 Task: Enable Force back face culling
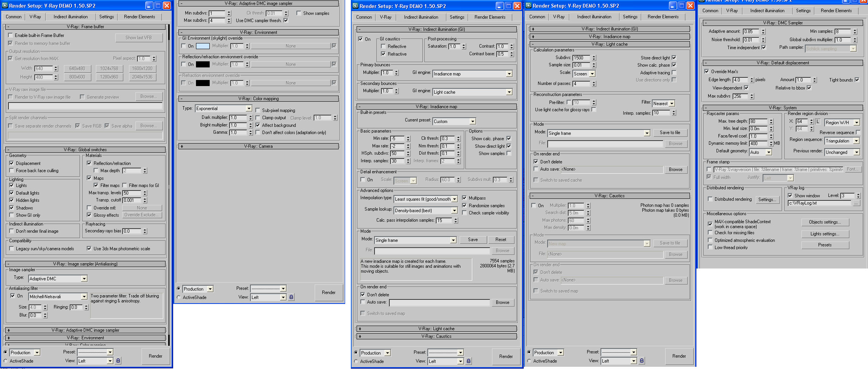coord(11,171)
